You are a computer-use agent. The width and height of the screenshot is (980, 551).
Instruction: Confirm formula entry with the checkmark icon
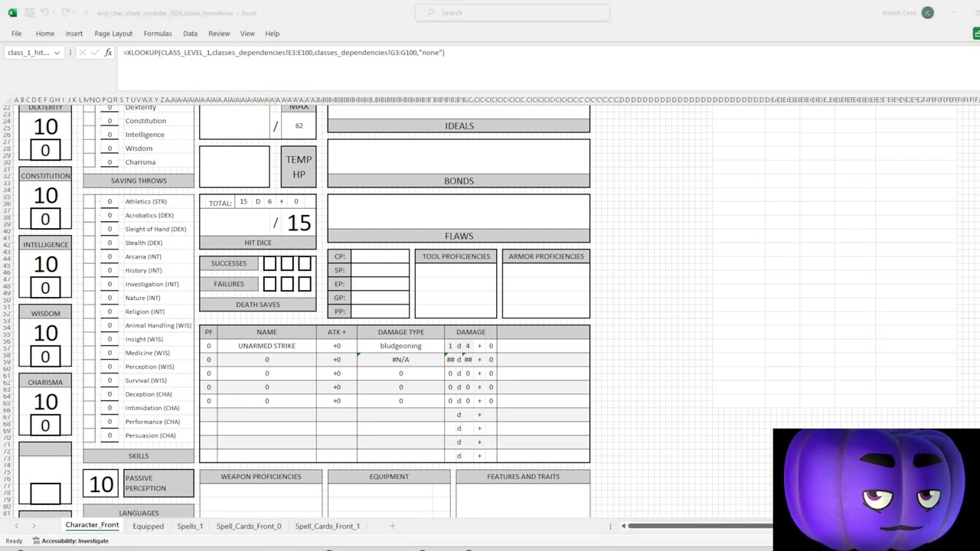[95, 53]
